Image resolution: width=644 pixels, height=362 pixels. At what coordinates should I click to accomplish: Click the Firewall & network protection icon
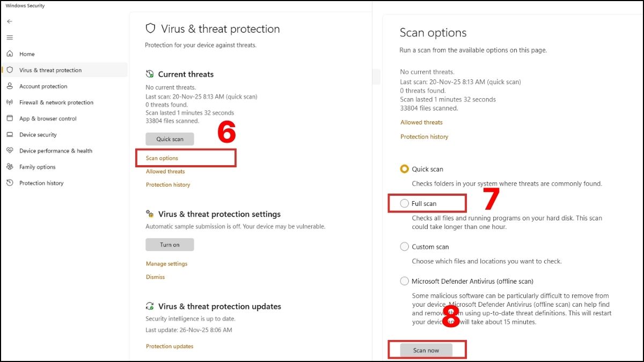[x=11, y=102]
